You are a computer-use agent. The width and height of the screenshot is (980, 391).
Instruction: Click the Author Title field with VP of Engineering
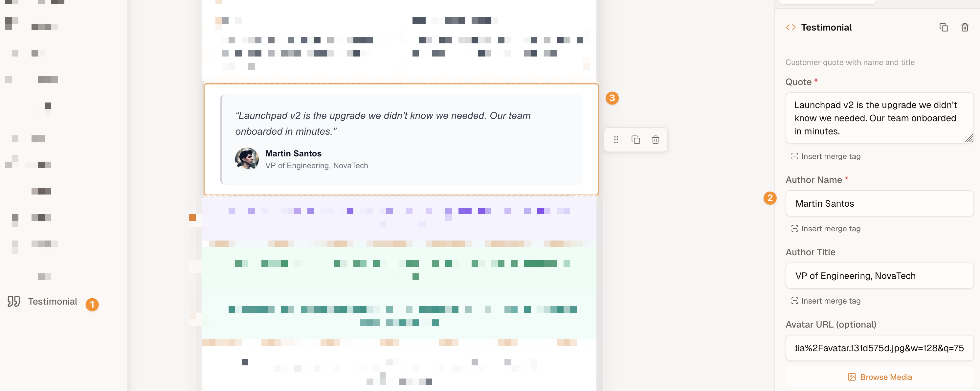879,276
